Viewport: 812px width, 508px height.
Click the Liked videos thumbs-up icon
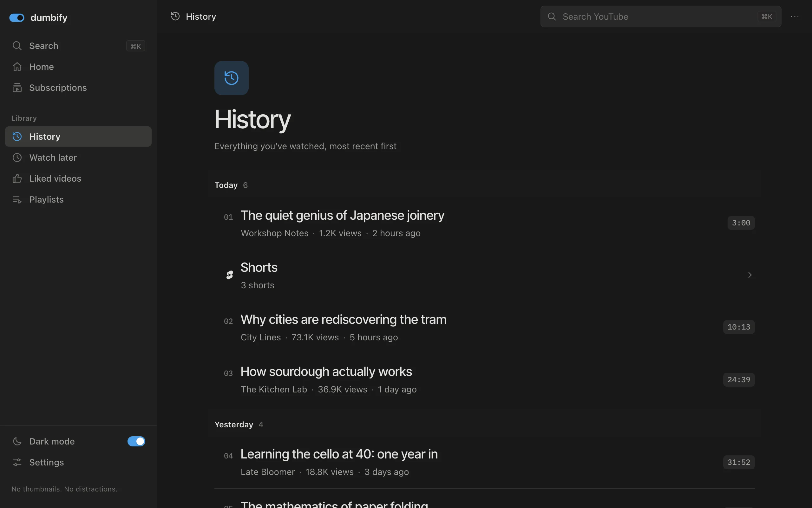point(17,178)
